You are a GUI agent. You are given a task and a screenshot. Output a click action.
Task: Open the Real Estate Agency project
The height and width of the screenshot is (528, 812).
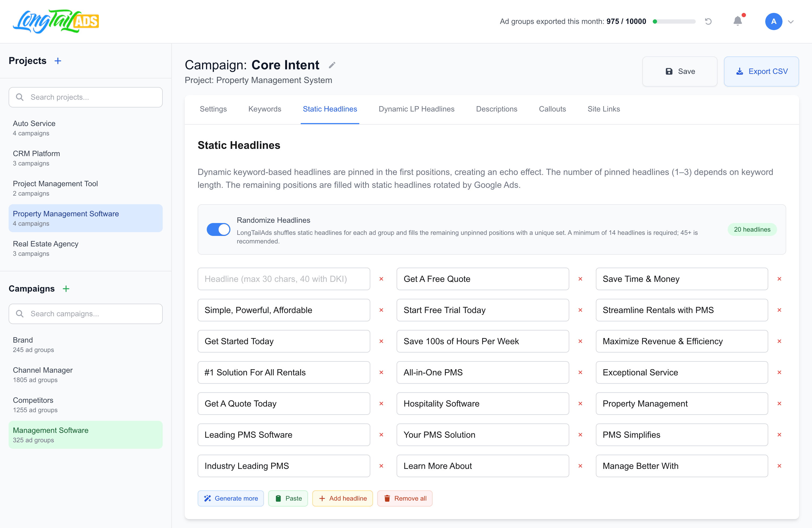[86, 248]
